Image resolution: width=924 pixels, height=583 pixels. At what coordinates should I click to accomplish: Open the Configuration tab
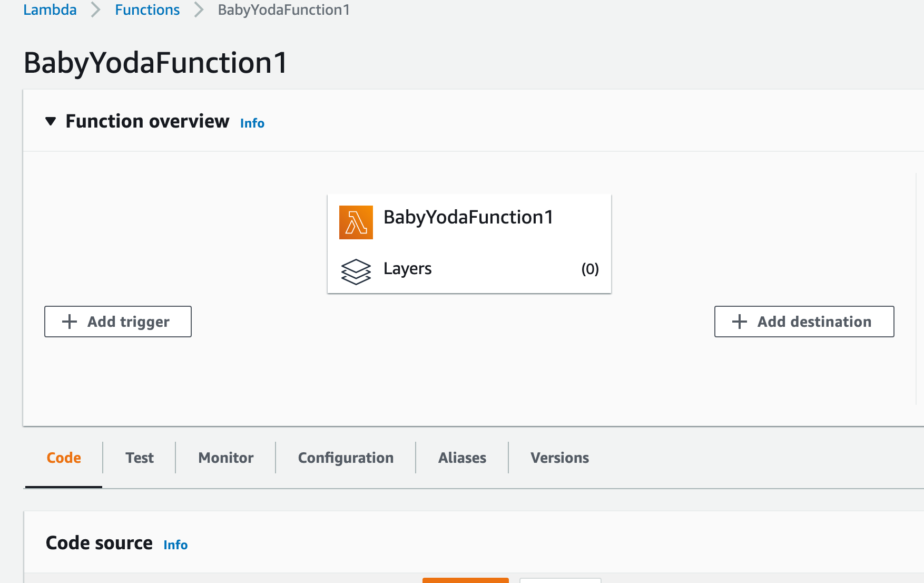[346, 458]
